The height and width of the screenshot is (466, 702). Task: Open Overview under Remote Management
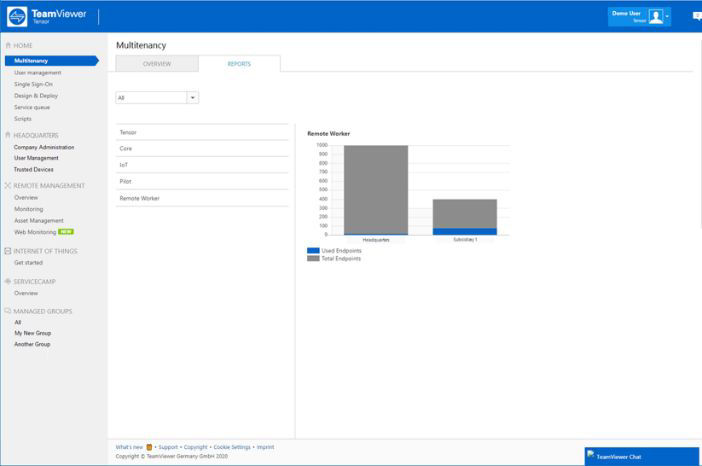tap(26, 197)
